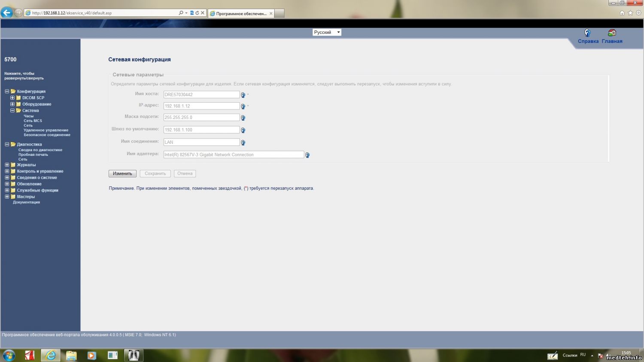
Task: Click help icon next to Маска подсети
Action: 243,118
